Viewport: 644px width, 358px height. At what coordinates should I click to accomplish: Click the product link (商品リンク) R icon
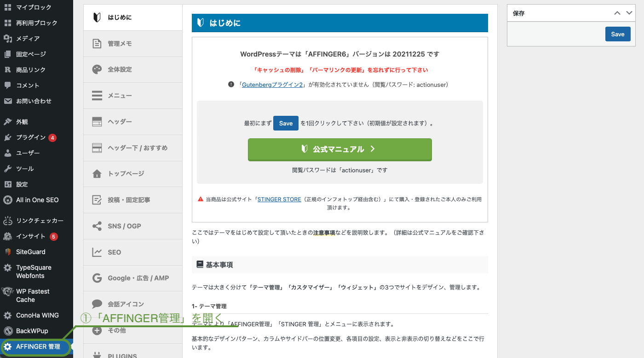(x=7, y=70)
